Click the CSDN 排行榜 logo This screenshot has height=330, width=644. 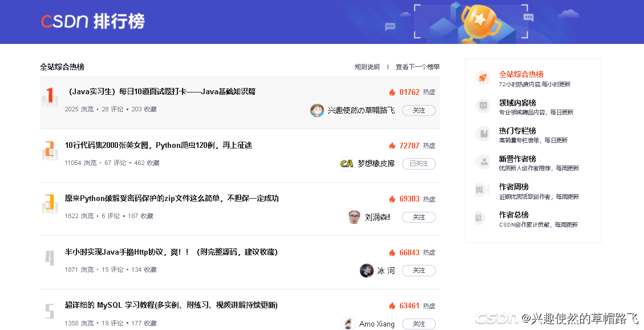(93, 21)
